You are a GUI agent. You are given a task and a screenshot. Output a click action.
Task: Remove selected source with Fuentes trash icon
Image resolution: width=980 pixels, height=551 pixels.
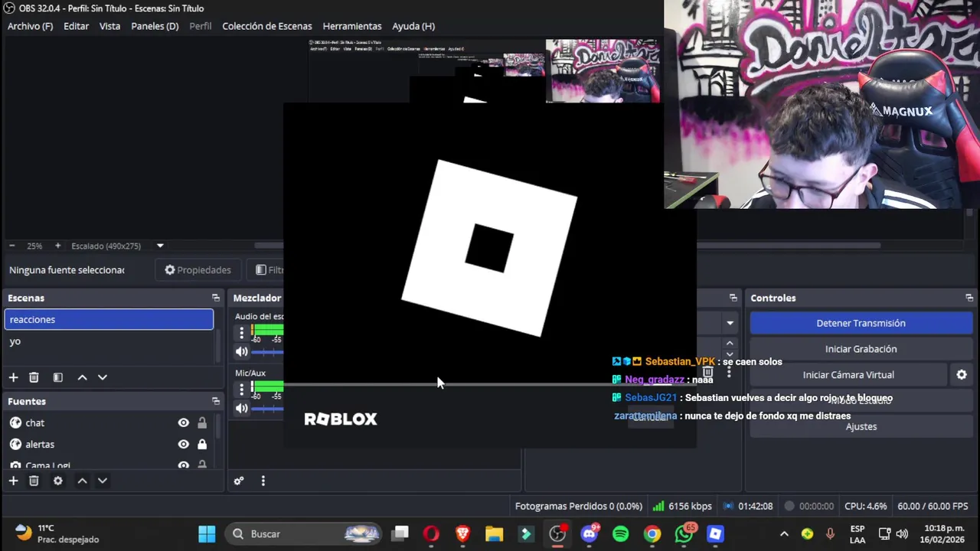34,481
